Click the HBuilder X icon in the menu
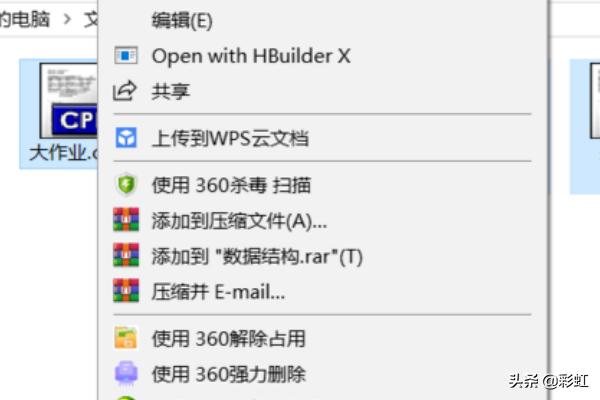The image size is (600, 400). (x=126, y=56)
